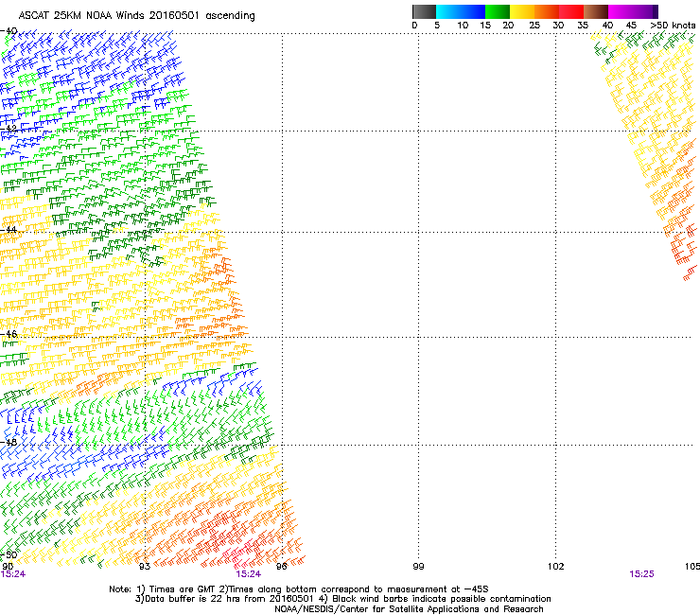Pick the cyan segment of the wind legend
Viewport: 700px width, 615px height.
[448, 11]
